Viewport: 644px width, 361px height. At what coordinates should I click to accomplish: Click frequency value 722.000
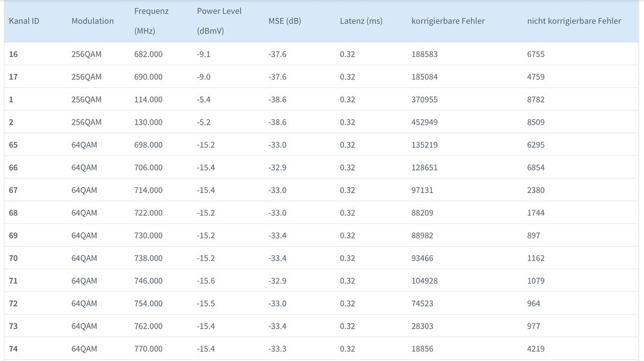click(148, 212)
